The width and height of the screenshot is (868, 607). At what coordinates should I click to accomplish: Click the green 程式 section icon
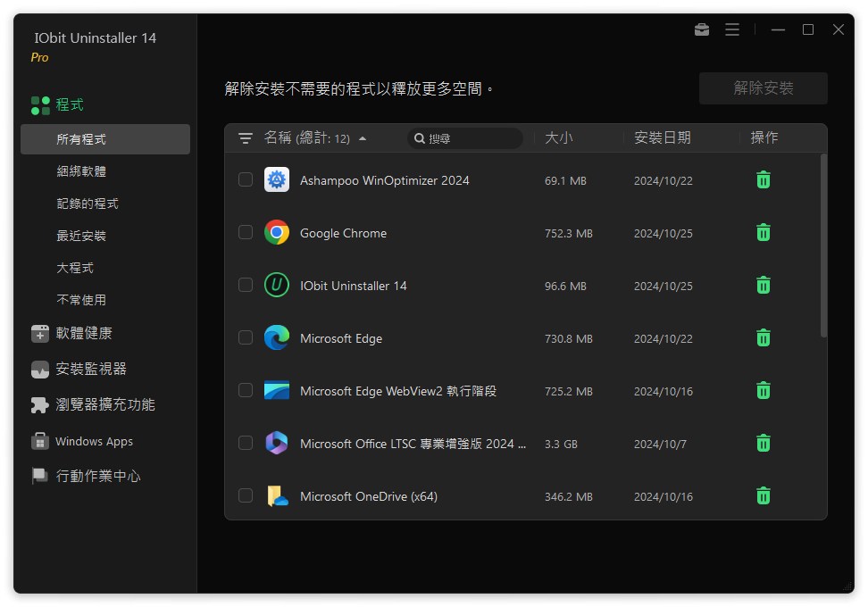tap(40, 105)
